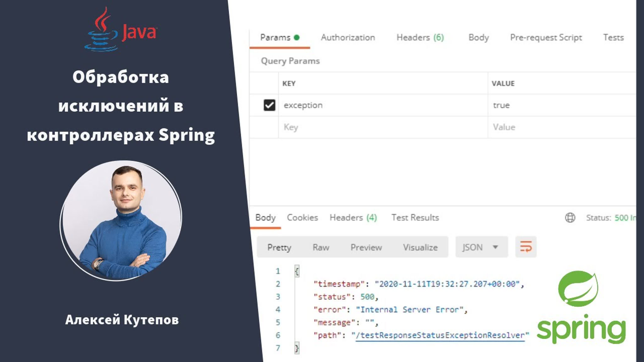Uncheck the exception parameter checkbox
The image size is (644, 362).
(x=269, y=105)
